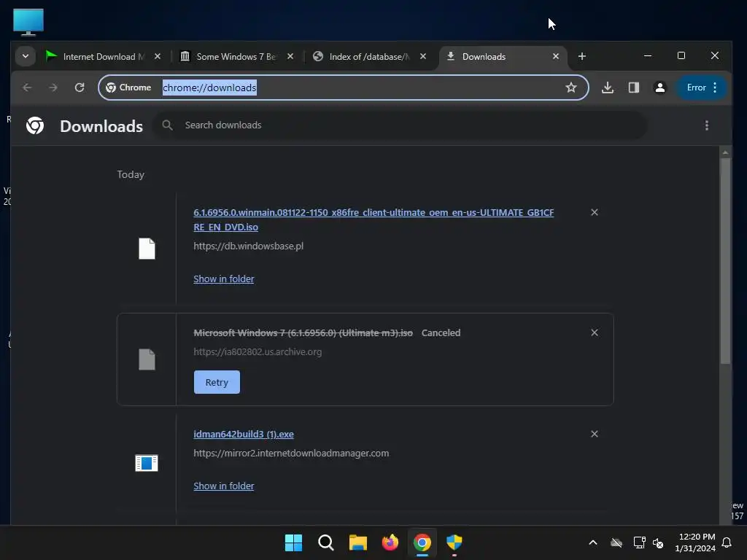This screenshot has height=560, width=747.
Task: Maximize the Chrome window
Action: point(681,55)
